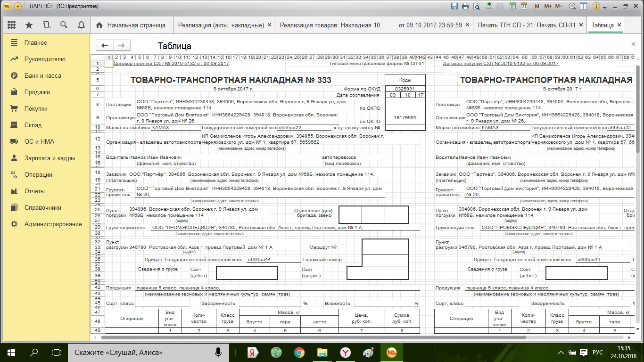The image size is (644, 362).
Task: Open Notifications bell icon
Action: click(81, 25)
